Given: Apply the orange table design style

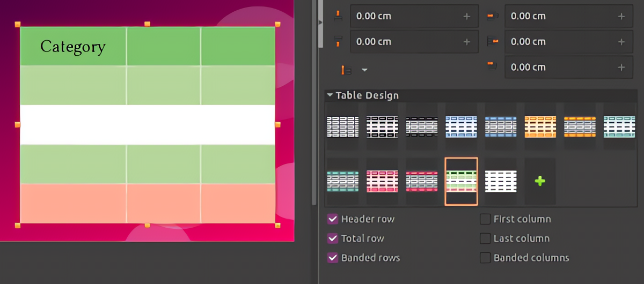Looking at the screenshot, I should (x=540, y=128).
